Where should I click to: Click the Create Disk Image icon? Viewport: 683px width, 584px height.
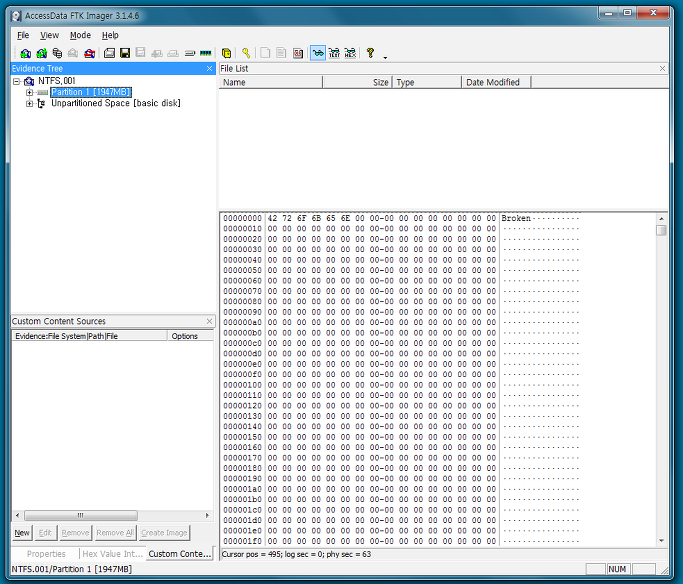[x=109, y=53]
